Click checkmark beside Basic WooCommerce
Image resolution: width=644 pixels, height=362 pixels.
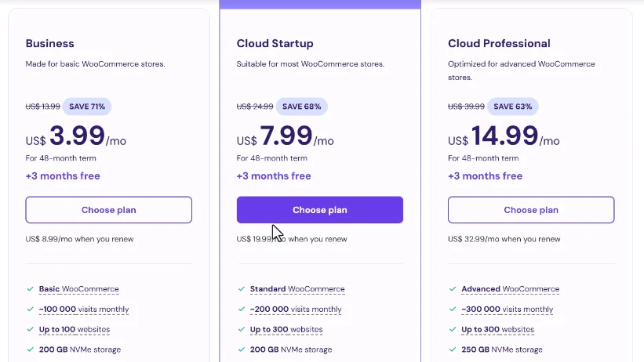coord(30,289)
